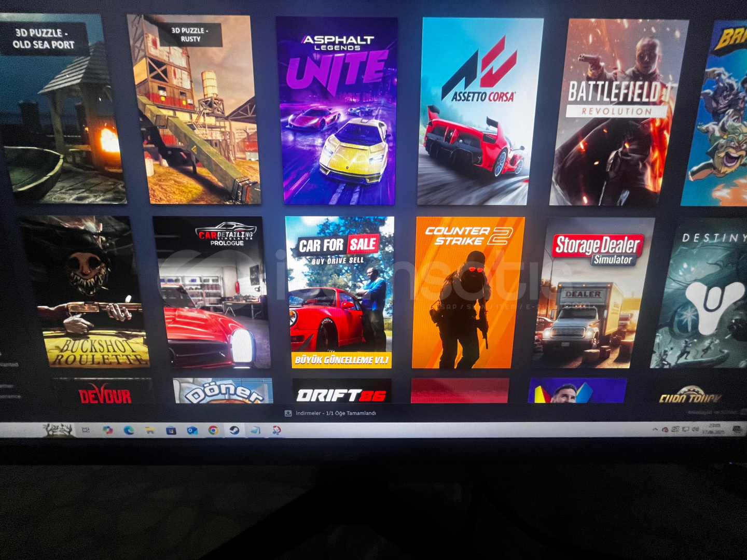747x560 pixels.
Task: Switch to Google Chrome on the taskbar
Action: click(213, 430)
